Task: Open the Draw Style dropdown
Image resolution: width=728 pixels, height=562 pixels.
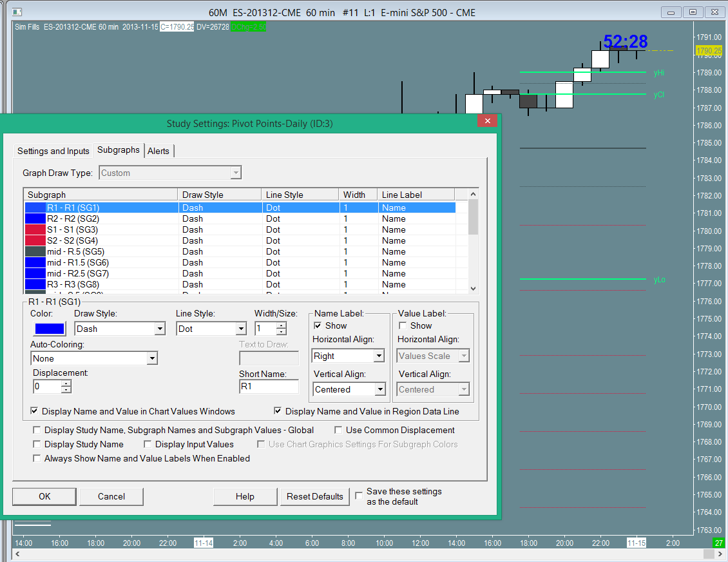Action: [x=160, y=329]
